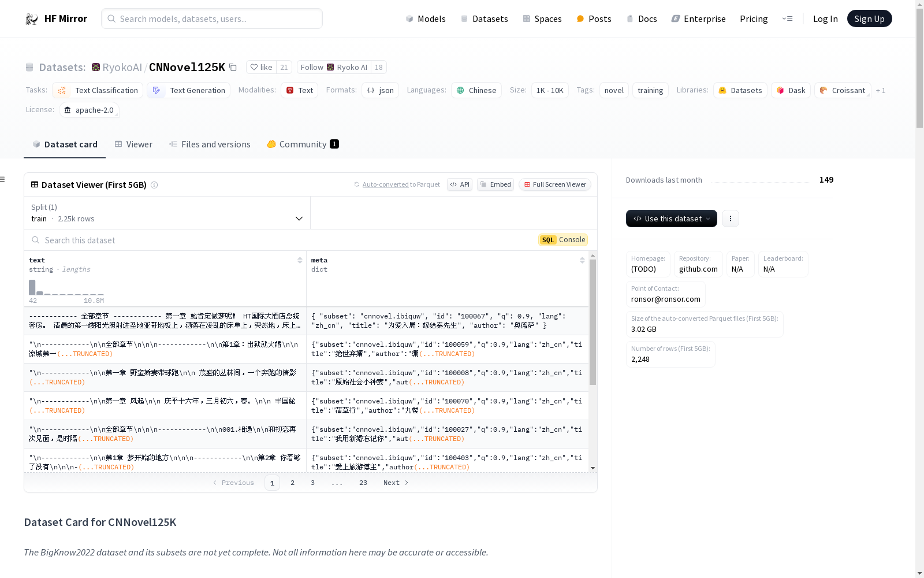
Task: Open the Files and versions tab
Action: coord(210,144)
